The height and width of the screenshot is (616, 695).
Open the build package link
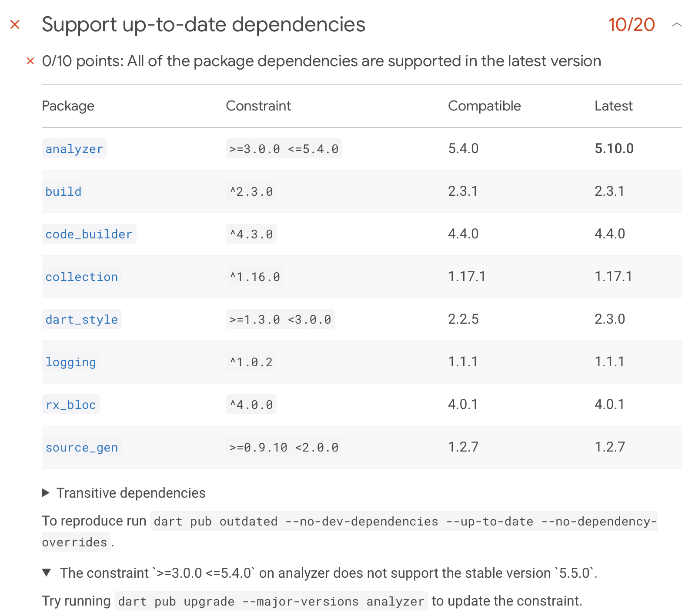click(63, 191)
